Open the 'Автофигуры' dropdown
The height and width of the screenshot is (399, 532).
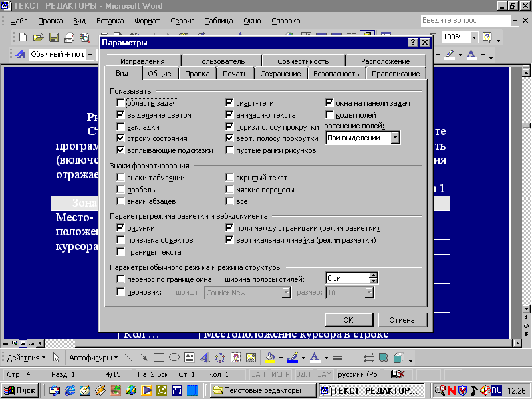pyautogui.click(x=93, y=358)
